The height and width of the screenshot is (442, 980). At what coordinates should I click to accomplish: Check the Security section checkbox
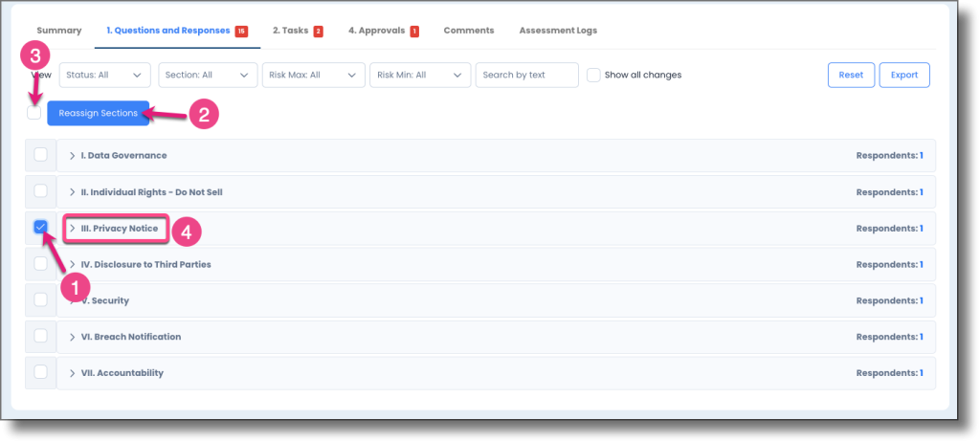click(40, 300)
